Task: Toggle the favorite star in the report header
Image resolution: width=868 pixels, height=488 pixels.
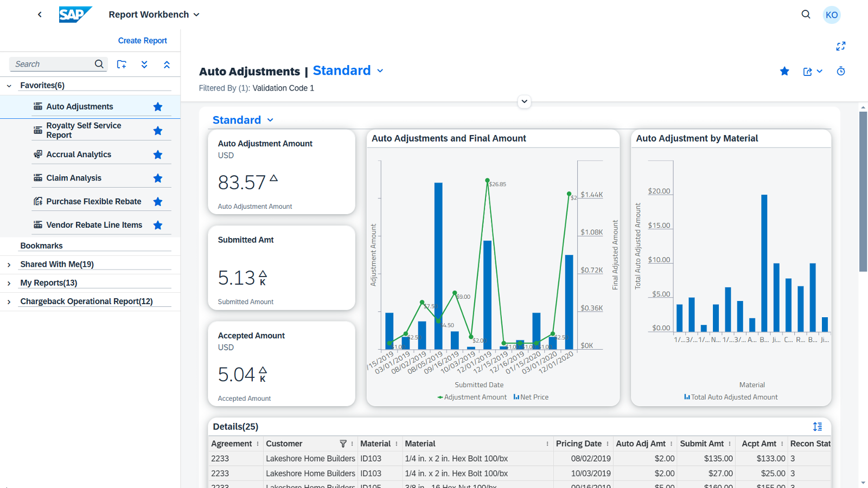Action: [784, 71]
